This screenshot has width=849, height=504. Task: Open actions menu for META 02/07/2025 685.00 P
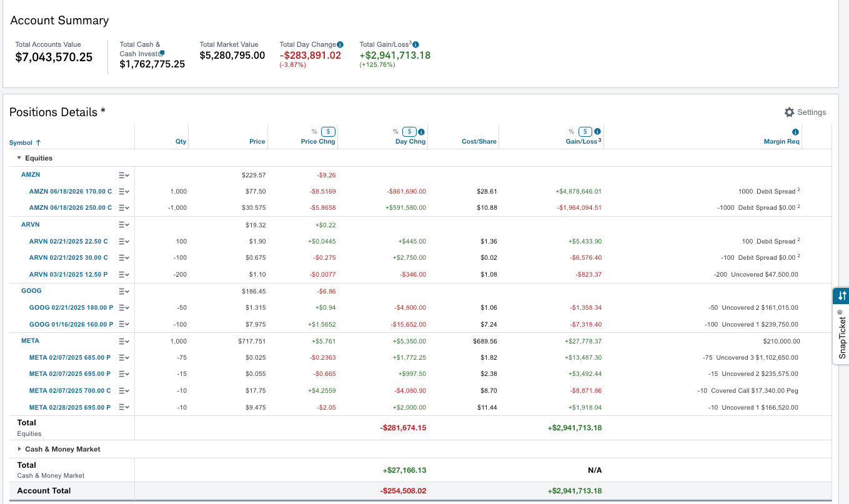coord(124,358)
